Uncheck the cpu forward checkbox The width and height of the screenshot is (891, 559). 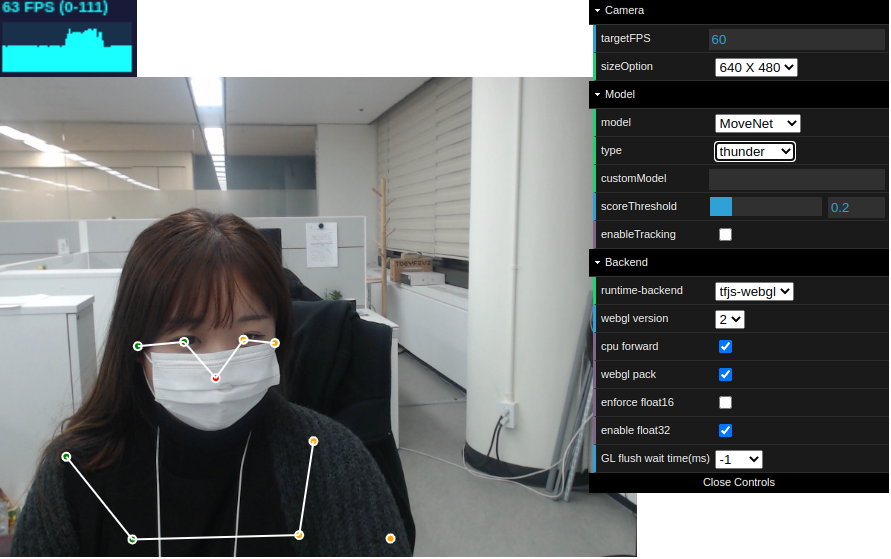coord(725,347)
